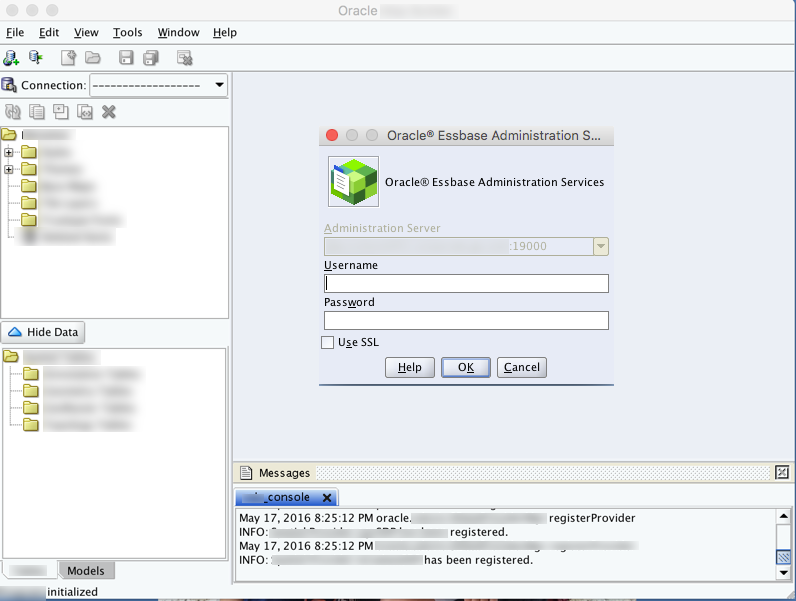Enable the Use SSL checkbox
This screenshot has width=796, height=601.
coord(328,343)
